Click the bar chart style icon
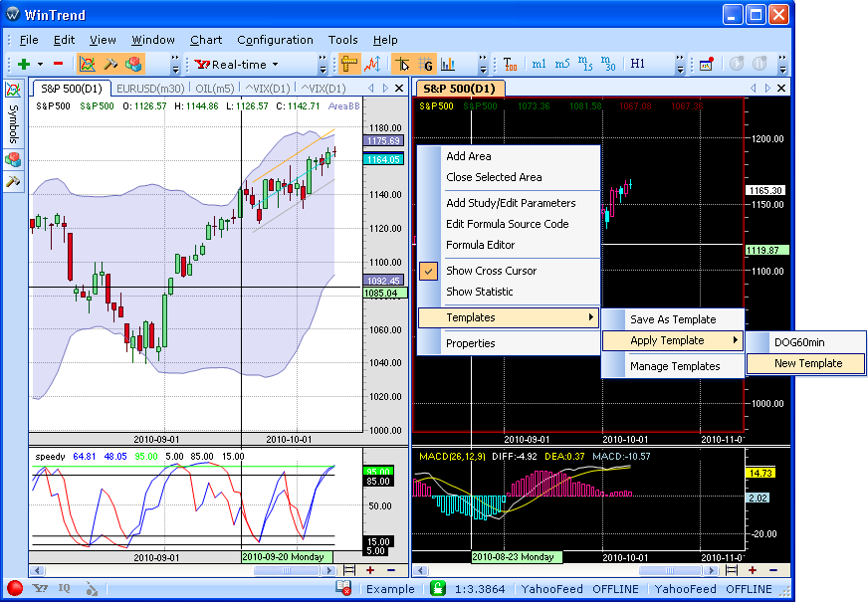 [448, 65]
